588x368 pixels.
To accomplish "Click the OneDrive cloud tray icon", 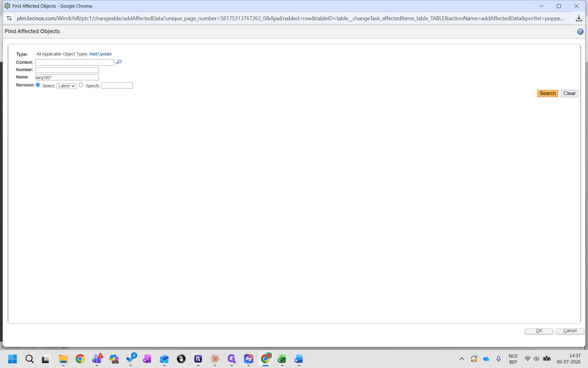I will 486,359.
